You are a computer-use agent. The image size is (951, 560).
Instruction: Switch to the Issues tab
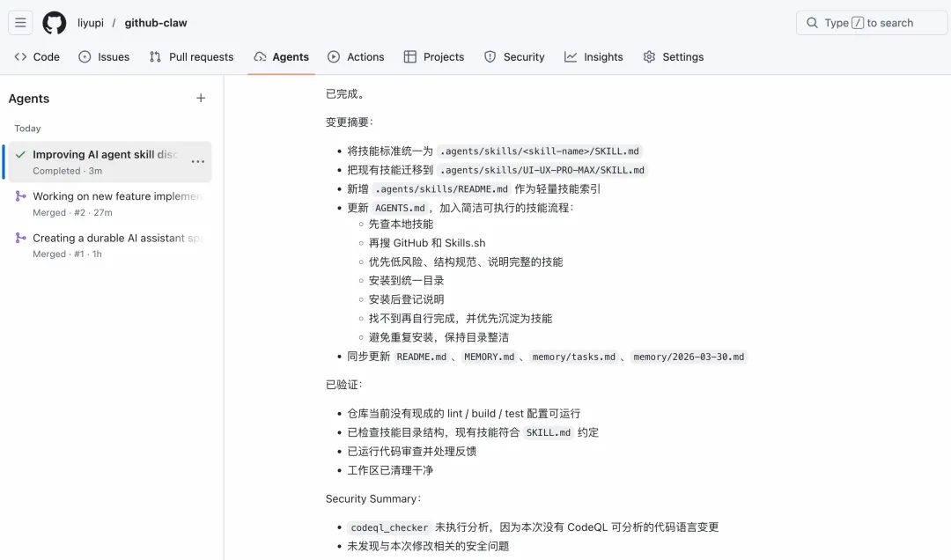click(104, 57)
